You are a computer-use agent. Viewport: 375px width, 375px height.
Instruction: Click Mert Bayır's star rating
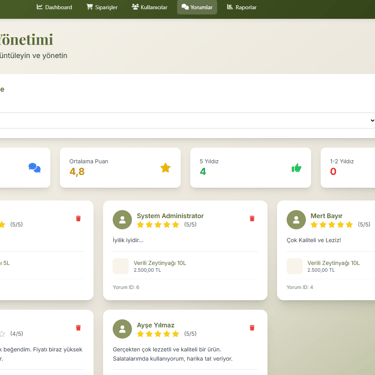click(x=332, y=225)
